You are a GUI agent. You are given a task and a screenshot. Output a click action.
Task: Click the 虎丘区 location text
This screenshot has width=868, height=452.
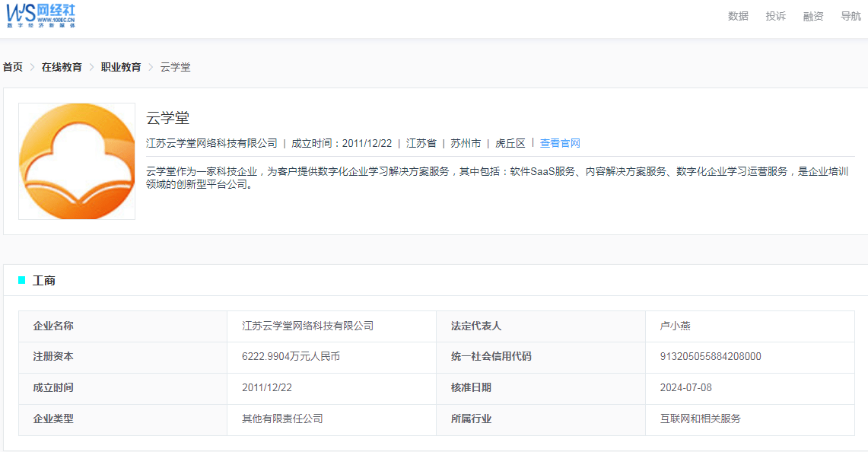click(510, 143)
